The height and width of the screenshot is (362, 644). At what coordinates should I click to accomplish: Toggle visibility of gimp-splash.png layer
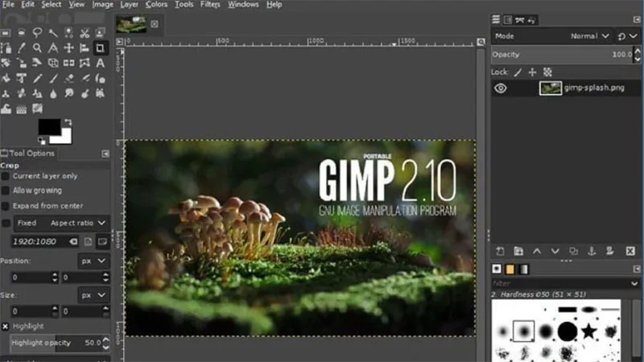pos(500,88)
